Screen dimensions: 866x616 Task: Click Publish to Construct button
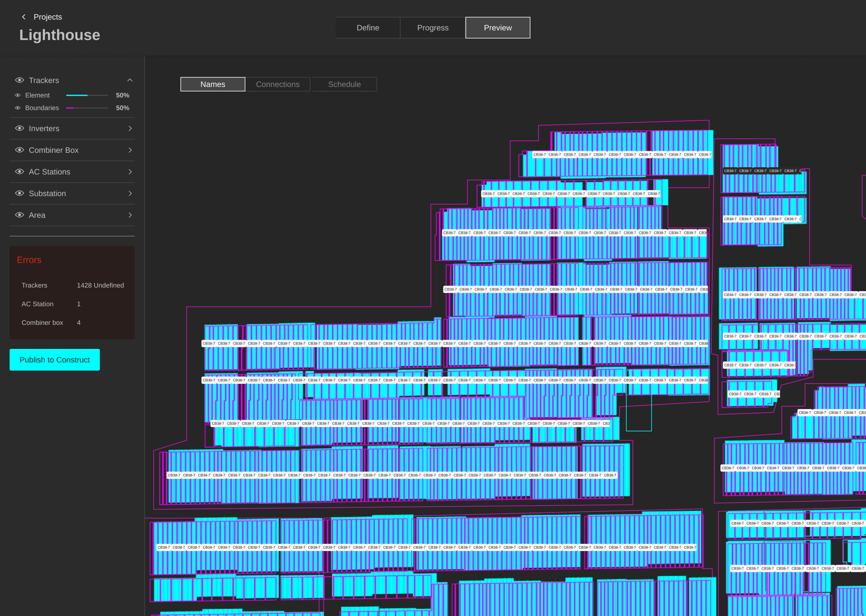(x=55, y=360)
